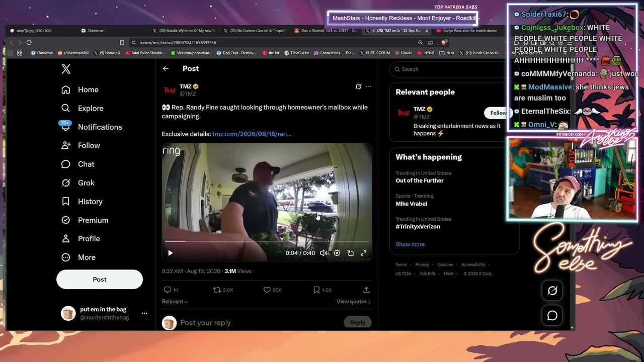Seek on the video progress bar
The height and width of the screenshot is (362, 644).
click(x=267, y=242)
